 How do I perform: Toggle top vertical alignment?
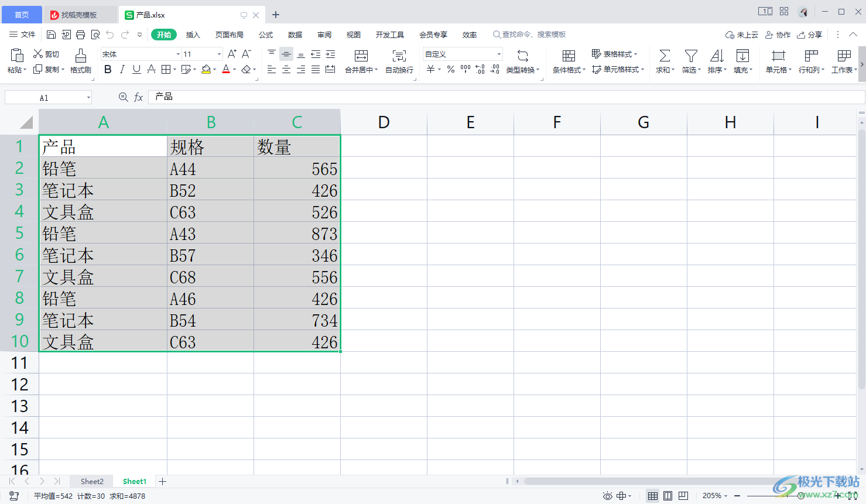[x=272, y=54]
